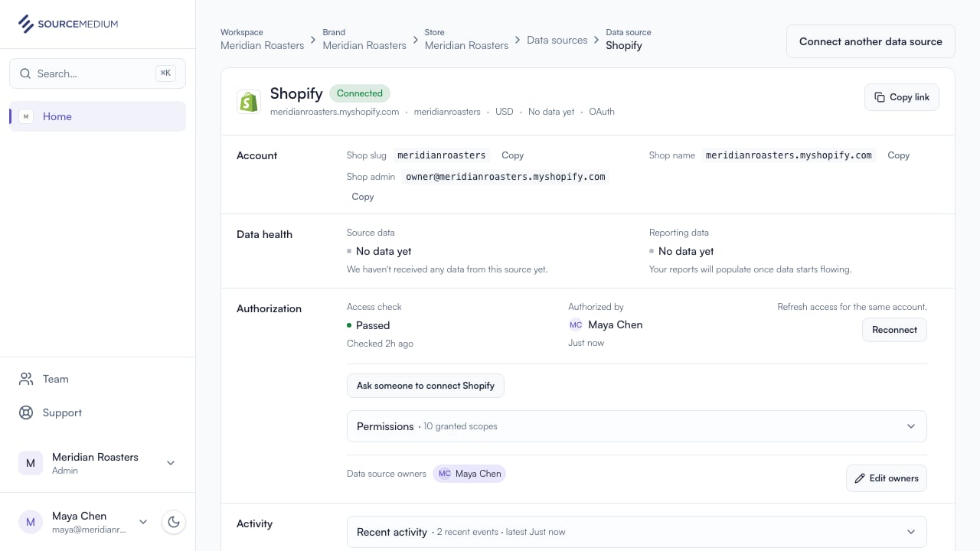Go to the Store Meridian Roasters breadcrumb
Image resolution: width=980 pixels, height=551 pixels.
click(x=467, y=39)
